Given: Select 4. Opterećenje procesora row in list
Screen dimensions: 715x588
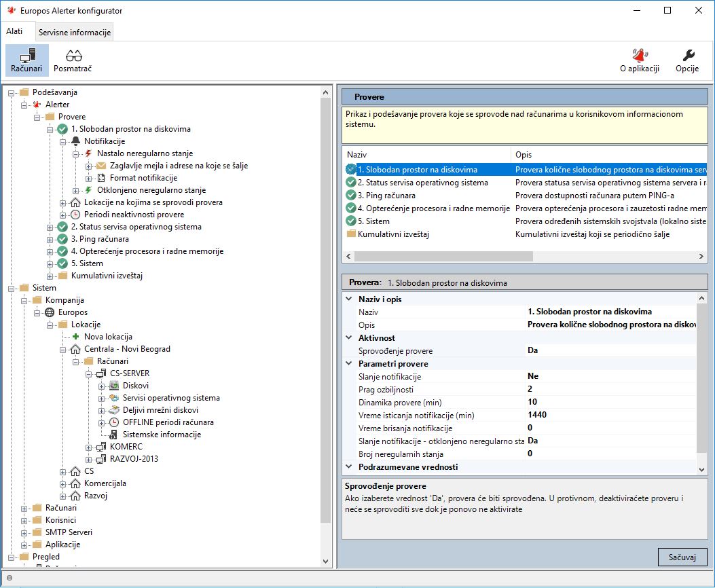Looking at the screenshot, I should pos(525,208).
